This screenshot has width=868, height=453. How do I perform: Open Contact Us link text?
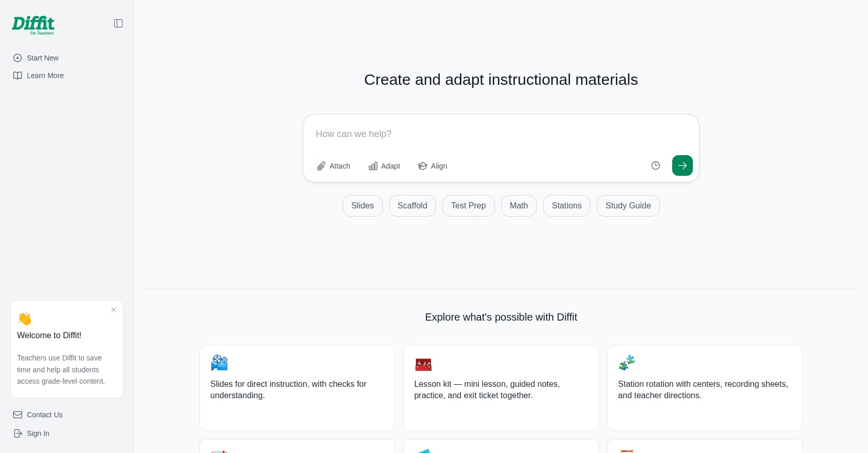44,415
